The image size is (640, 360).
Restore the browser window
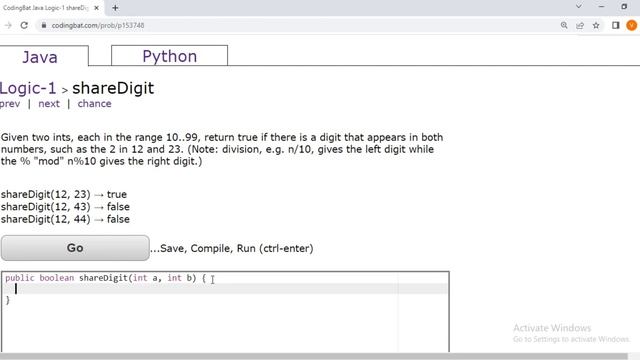click(x=624, y=7)
